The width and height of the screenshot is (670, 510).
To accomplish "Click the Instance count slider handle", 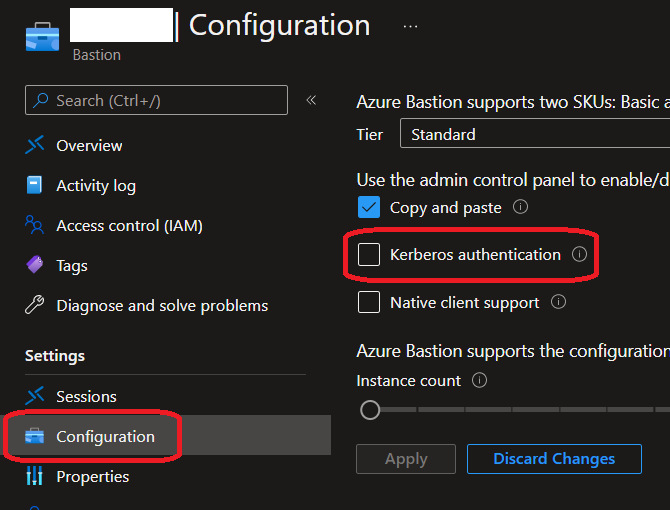I will point(370,410).
